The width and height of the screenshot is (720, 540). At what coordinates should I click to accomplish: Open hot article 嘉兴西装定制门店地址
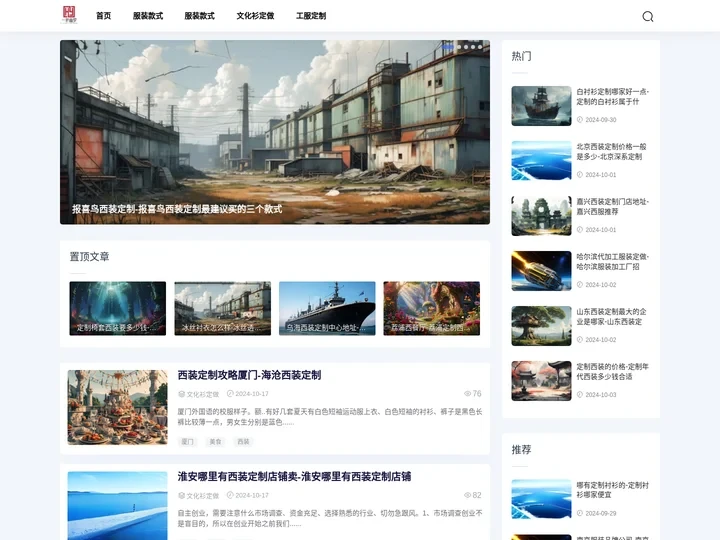point(613,207)
